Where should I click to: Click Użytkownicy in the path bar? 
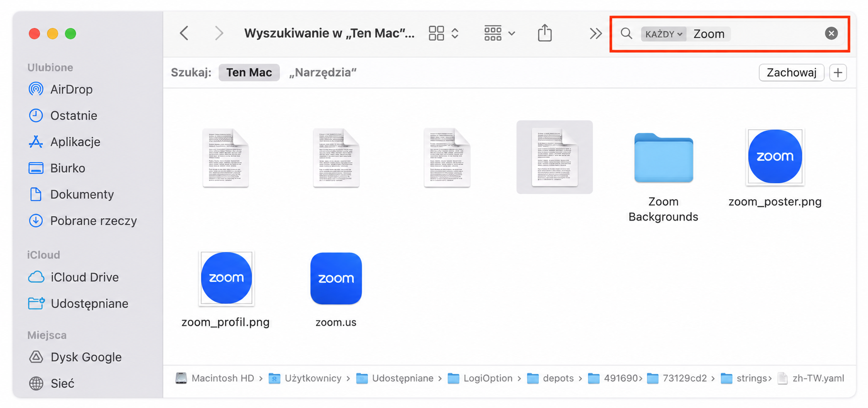point(305,378)
